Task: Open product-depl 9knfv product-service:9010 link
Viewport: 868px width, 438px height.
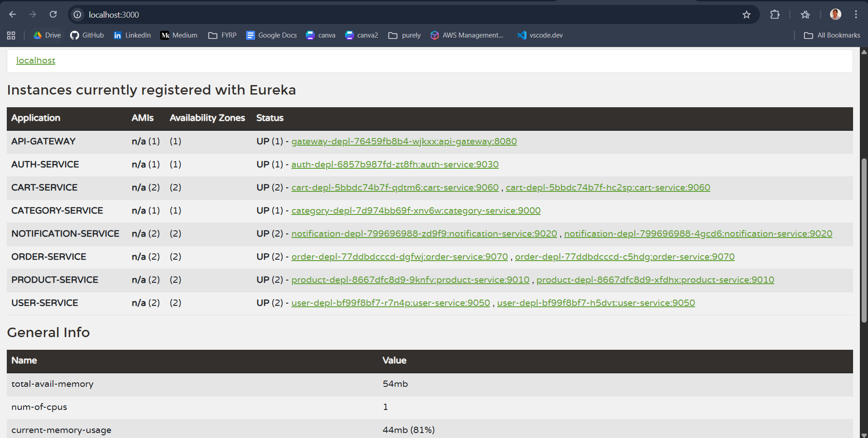Action: 410,280
